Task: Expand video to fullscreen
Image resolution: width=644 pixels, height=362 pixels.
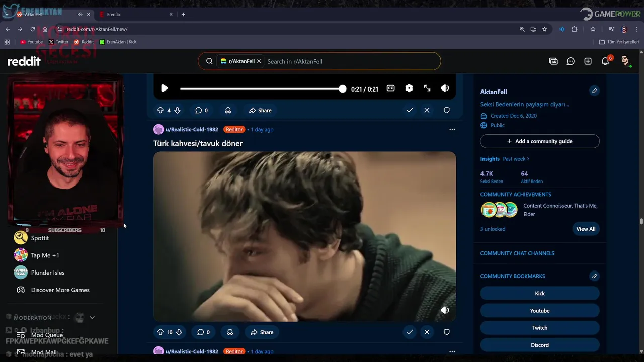Action: (427, 88)
